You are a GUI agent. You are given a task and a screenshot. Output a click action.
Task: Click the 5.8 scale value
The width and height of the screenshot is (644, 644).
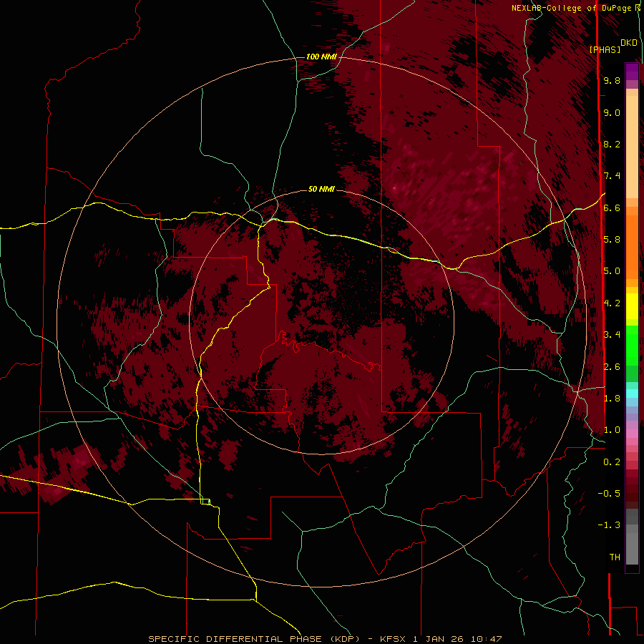coord(612,240)
